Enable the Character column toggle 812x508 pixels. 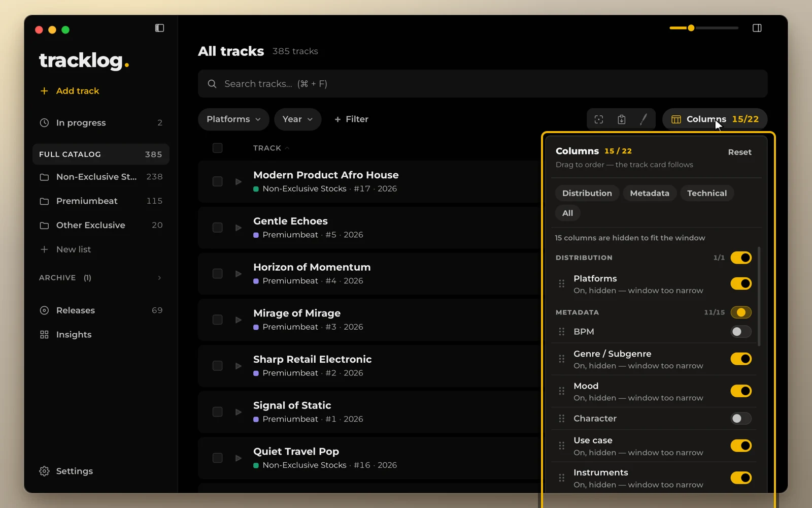click(x=741, y=419)
